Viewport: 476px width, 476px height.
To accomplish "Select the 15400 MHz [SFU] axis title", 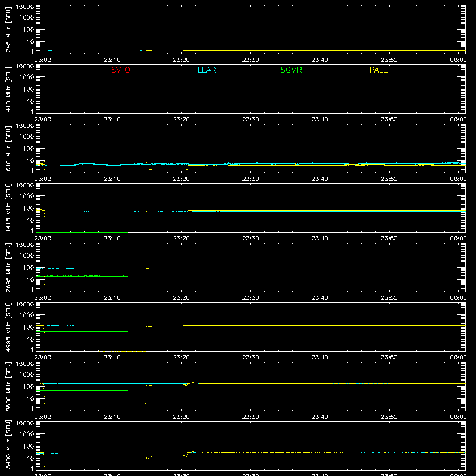I will (8, 446).
